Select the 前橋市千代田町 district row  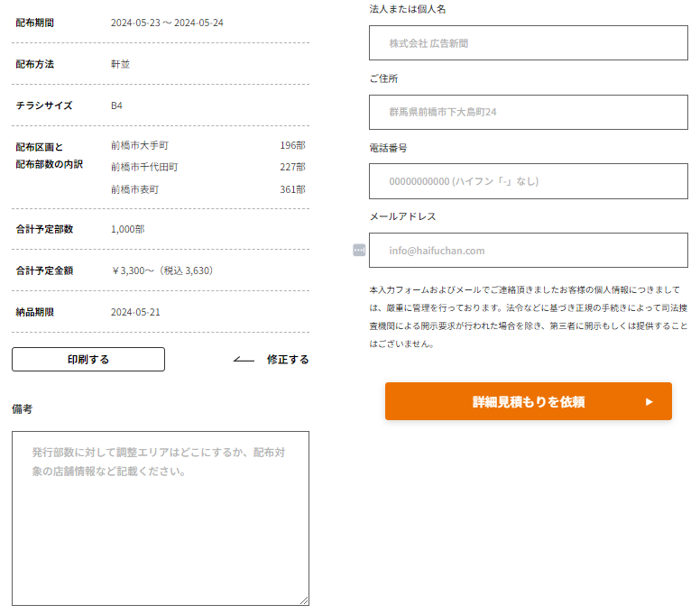pyautogui.click(x=208, y=167)
